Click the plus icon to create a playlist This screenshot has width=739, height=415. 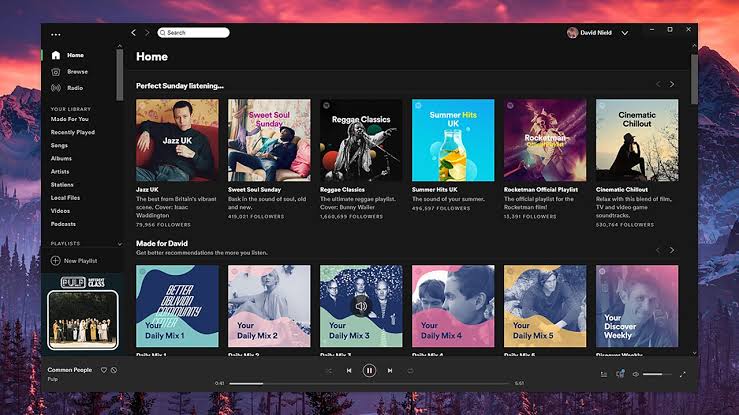pos(55,260)
